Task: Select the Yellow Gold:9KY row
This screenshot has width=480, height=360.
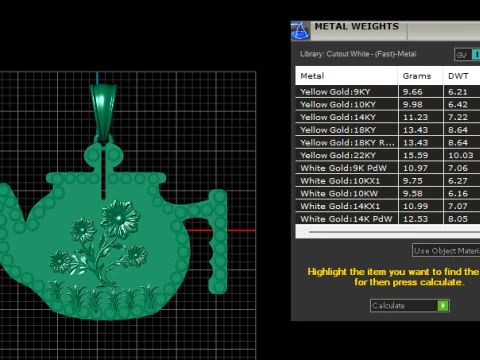Action: point(388,92)
